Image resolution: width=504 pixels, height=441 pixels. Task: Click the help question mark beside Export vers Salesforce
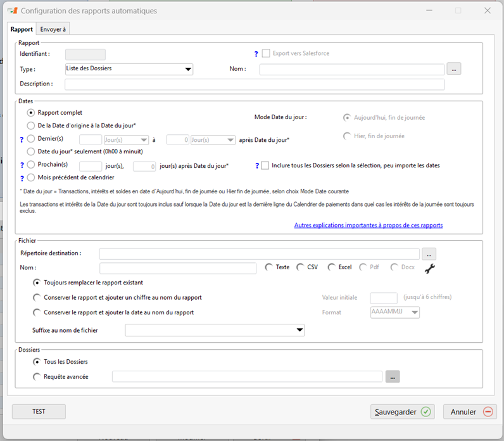[x=255, y=54]
